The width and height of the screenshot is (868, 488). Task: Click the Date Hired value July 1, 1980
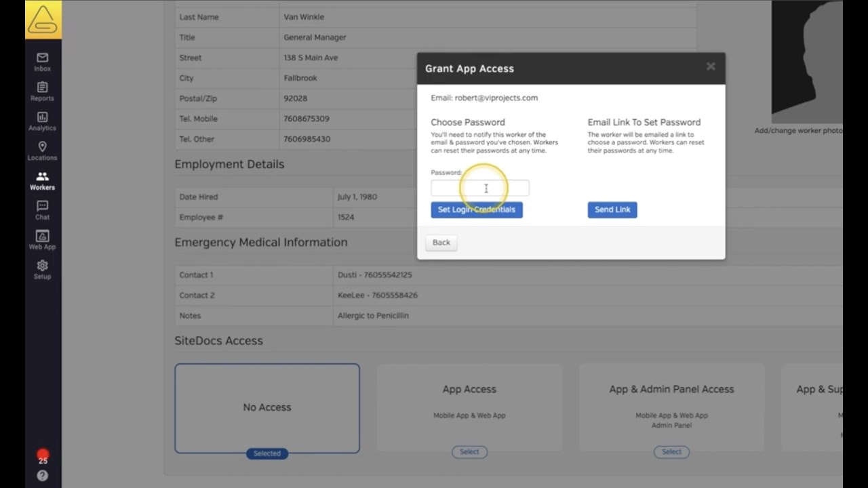357,197
